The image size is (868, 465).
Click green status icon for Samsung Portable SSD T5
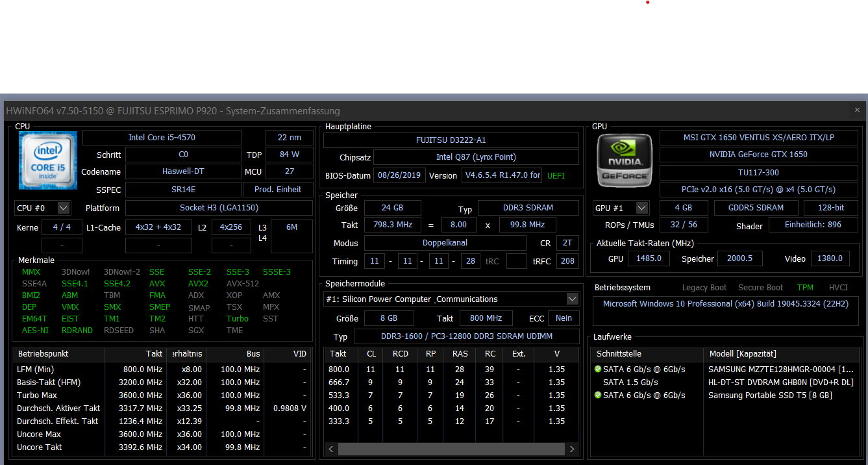pos(597,395)
